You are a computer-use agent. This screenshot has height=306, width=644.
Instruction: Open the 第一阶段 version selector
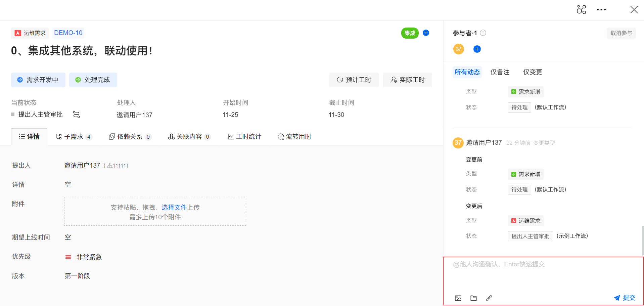tap(77, 276)
